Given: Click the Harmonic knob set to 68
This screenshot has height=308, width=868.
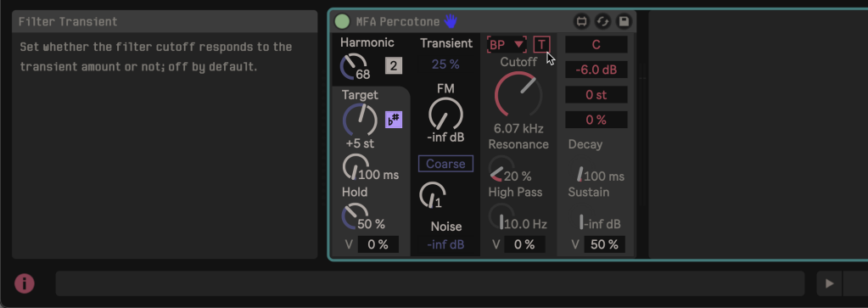Looking at the screenshot, I should pos(353,67).
